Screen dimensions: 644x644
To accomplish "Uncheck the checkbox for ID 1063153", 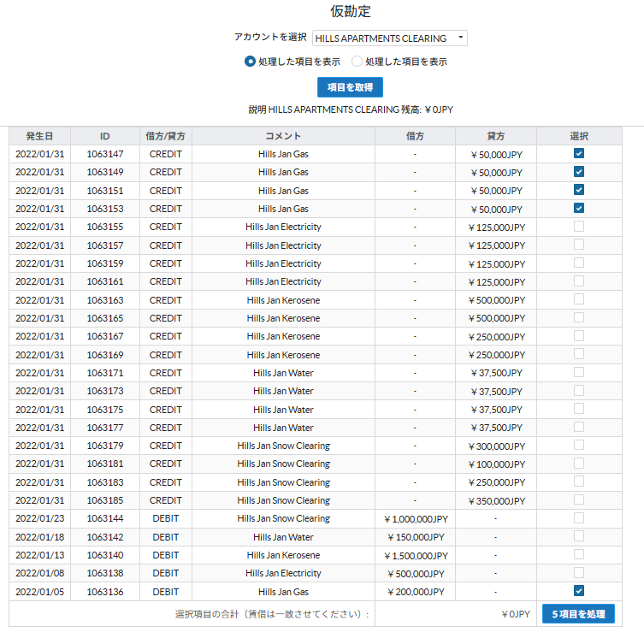I will coord(579,209).
